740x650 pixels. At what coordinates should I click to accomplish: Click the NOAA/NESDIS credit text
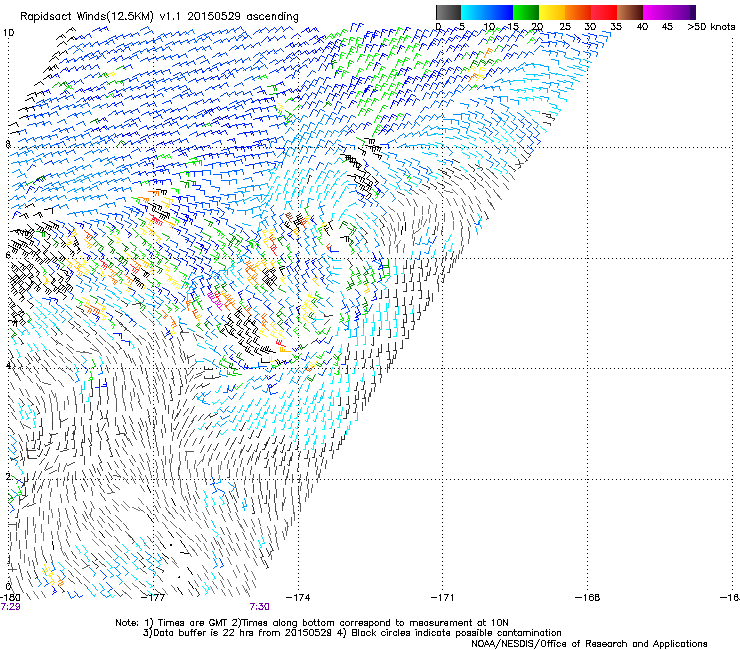pyautogui.click(x=589, y=644)
